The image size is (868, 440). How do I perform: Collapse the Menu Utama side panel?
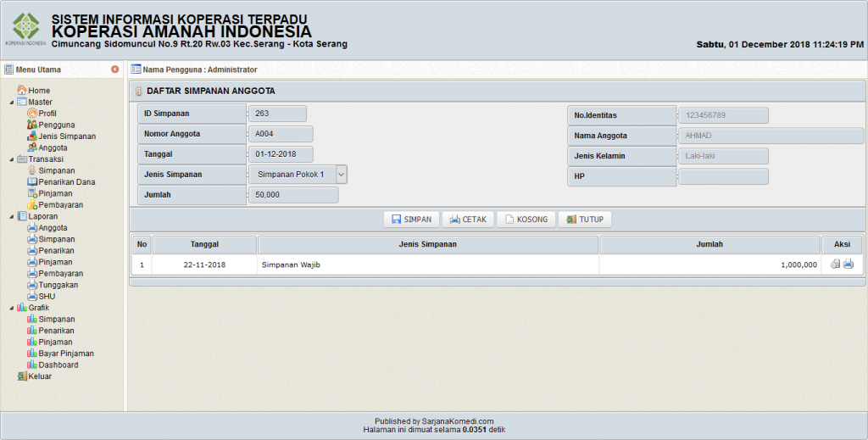coord(114,70)
